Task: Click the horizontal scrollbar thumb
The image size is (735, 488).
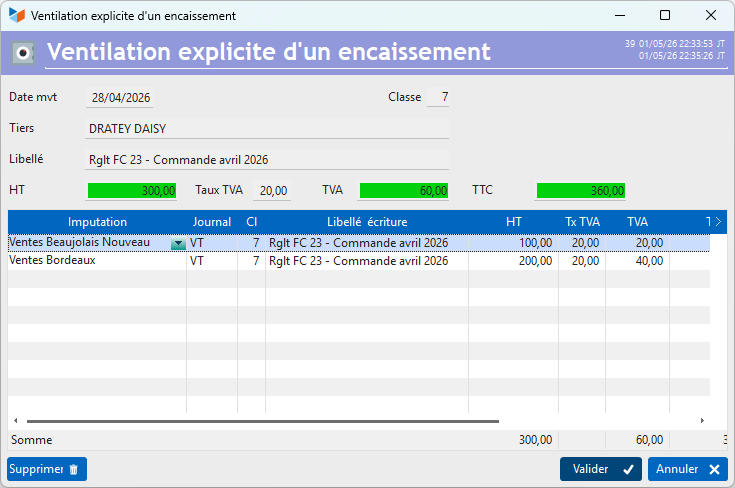Action: [x=262, y=421]
